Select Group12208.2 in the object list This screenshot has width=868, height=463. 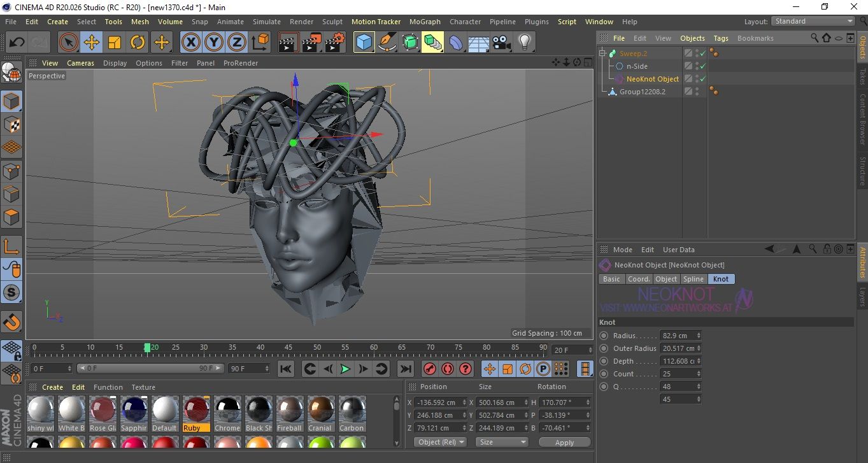(643, 92)
